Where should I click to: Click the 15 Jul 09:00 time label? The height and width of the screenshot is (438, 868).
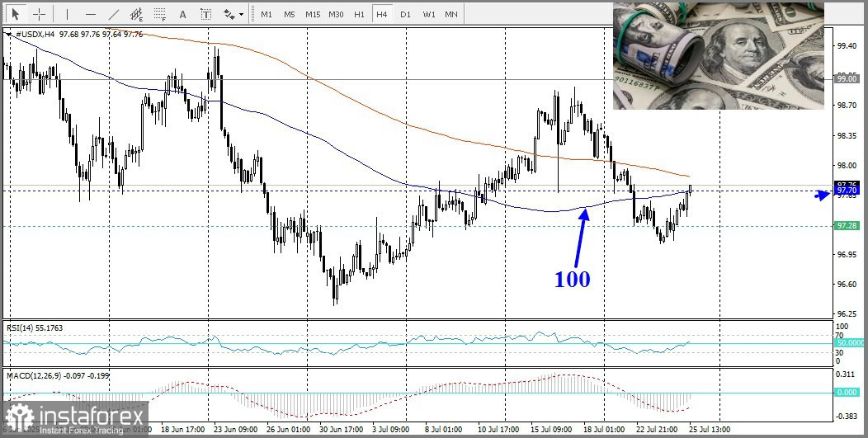click(x=551, y=430)
